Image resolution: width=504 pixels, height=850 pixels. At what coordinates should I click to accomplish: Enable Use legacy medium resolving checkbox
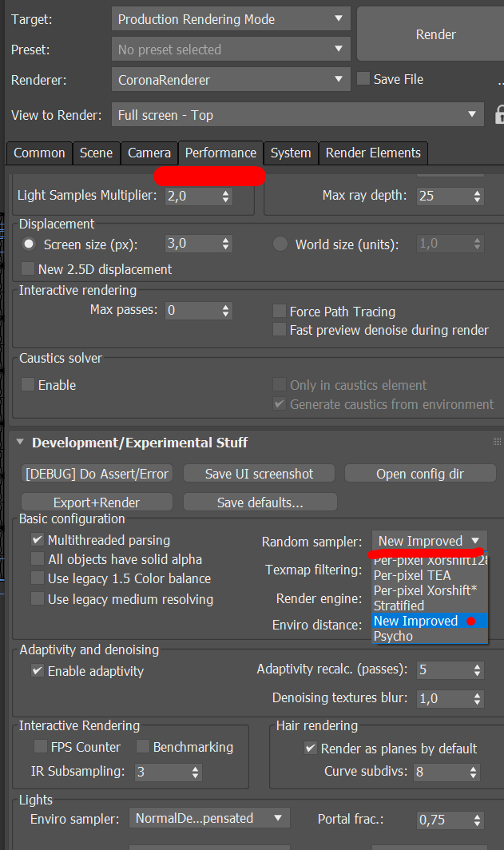[38, 598]
